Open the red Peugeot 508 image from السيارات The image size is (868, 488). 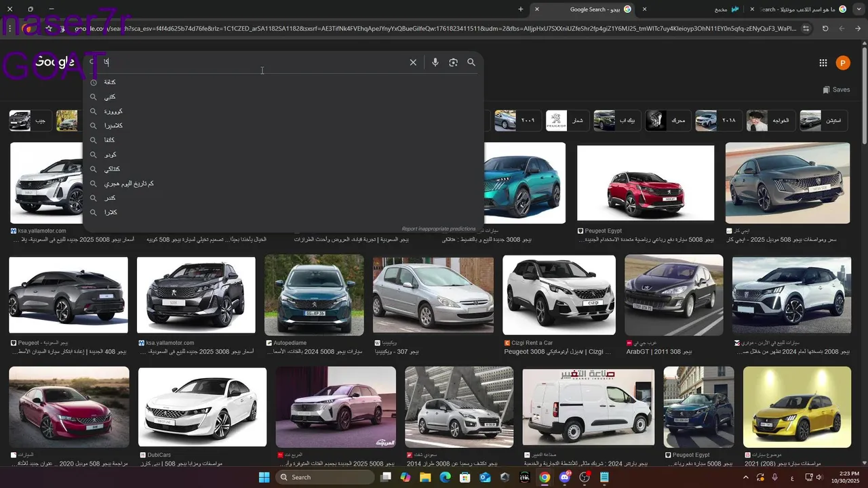69,407
